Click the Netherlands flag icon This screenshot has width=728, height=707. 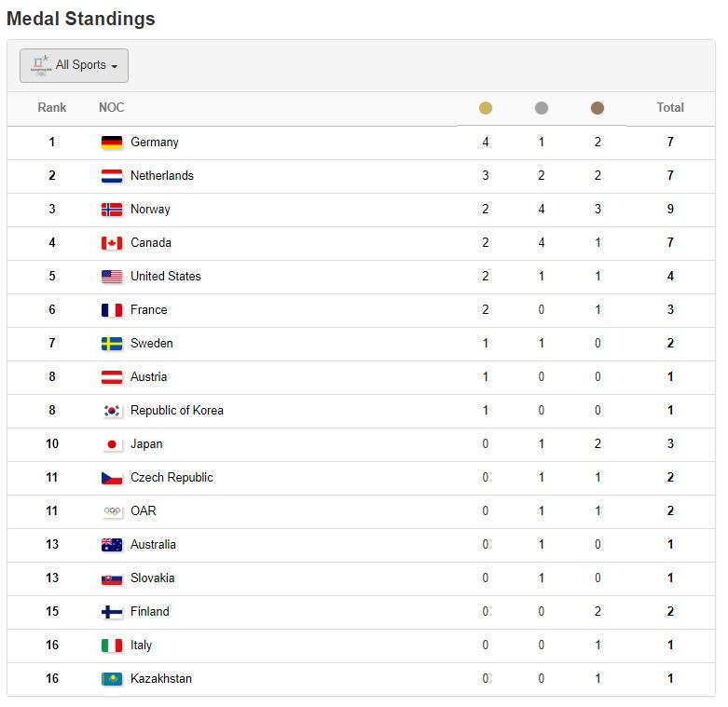pos(112,176)
